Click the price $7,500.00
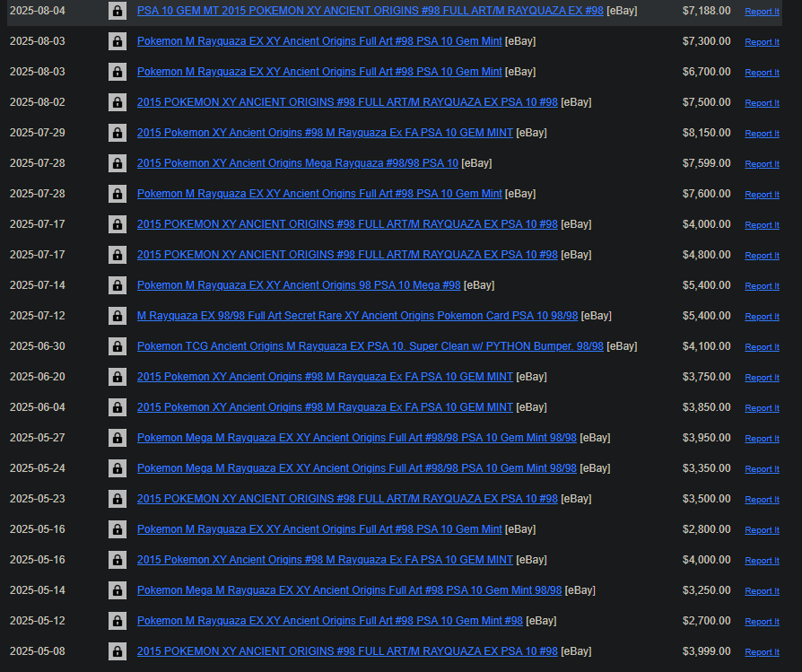The image size is (802, 672). pyautogui.click(x=706, y=102)
